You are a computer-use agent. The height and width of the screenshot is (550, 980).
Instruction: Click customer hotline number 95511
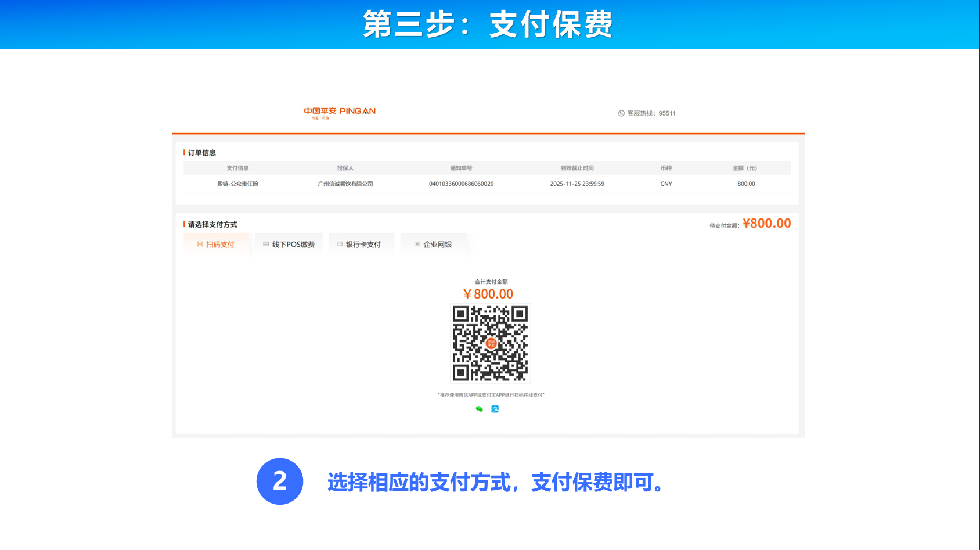[x=666, y=113]
